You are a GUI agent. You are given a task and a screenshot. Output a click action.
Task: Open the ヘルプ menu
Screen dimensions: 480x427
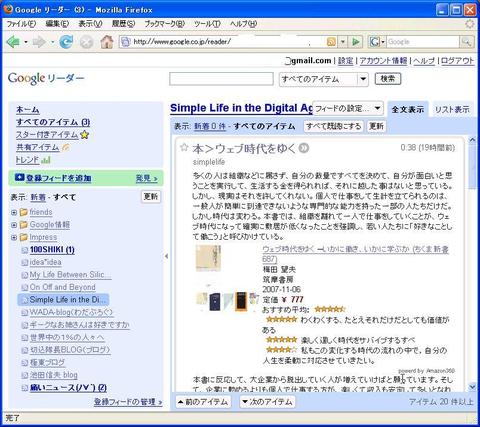pyautogui.click(x=243, y=24)
